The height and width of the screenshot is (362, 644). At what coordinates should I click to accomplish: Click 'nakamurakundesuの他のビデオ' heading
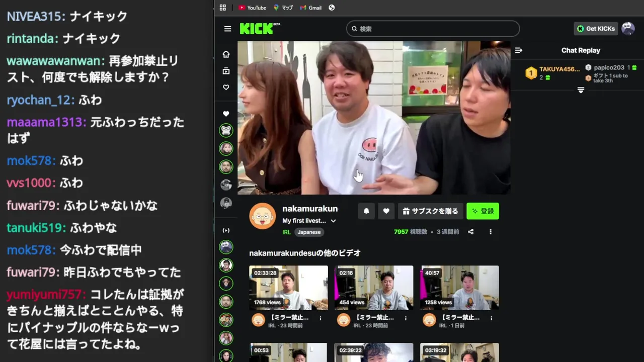pos(305,253)
